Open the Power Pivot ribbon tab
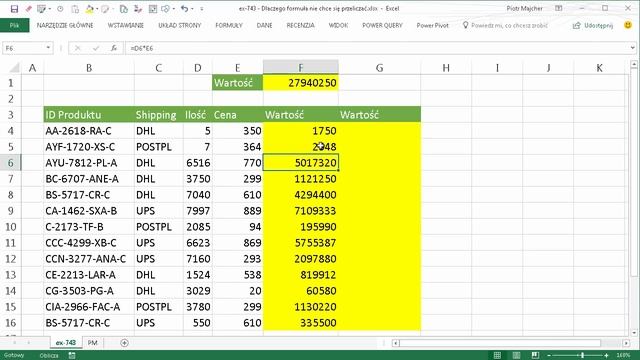The width and height of the screenshot is (640, 360). [x=433, y=25]
